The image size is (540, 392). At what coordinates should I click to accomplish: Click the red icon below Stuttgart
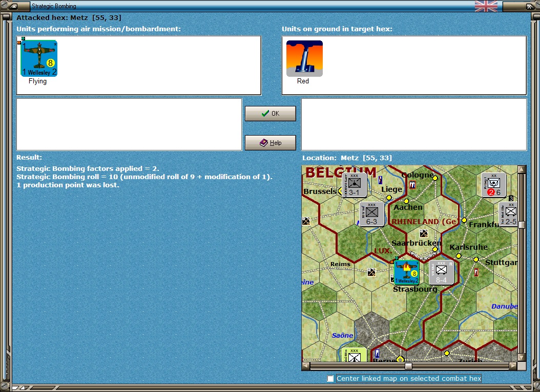coord(476,272)
